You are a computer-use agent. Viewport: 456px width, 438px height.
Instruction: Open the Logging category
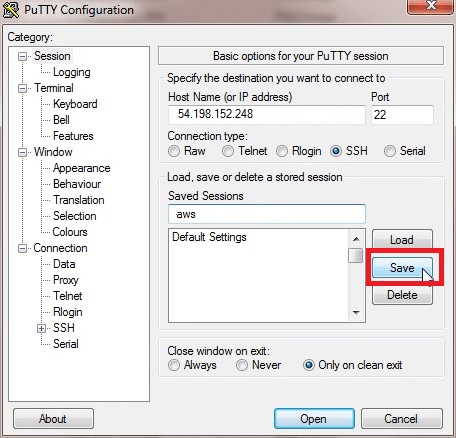tap(72, 72)
